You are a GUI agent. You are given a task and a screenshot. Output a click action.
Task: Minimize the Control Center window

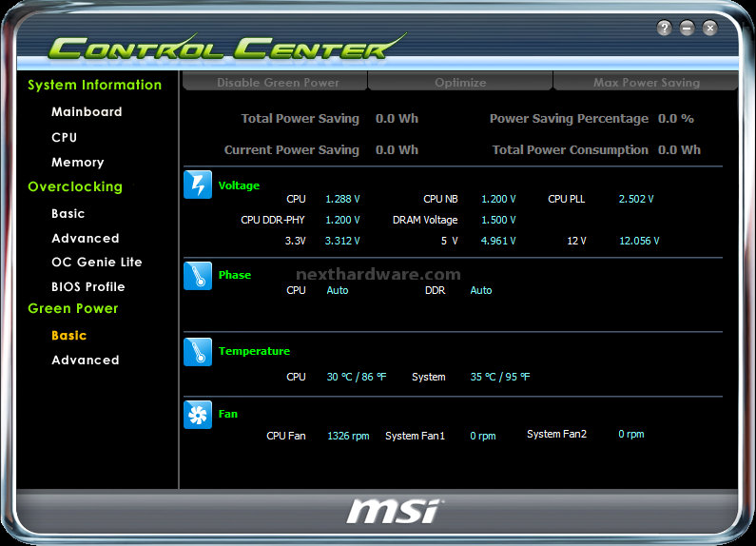coord(687,28)
